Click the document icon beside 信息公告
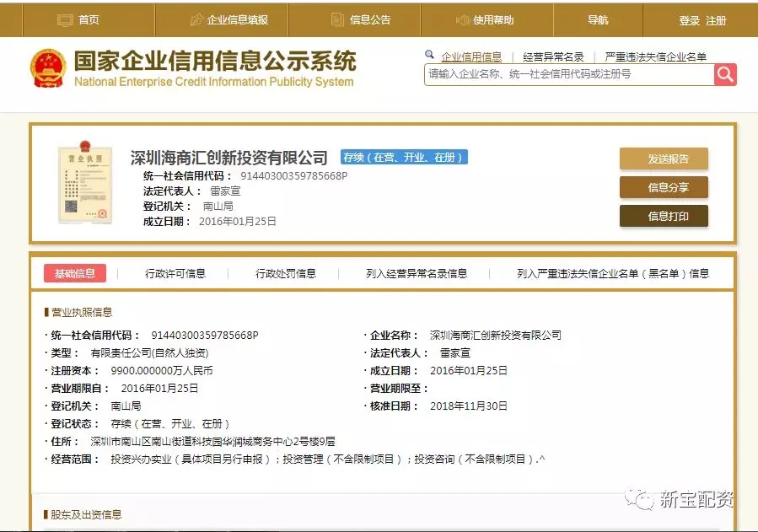This screenshot has width=758, height=532. [337, 19]
